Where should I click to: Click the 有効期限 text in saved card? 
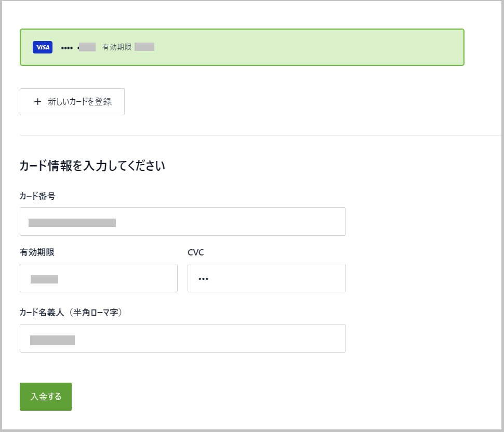point(117,47)
